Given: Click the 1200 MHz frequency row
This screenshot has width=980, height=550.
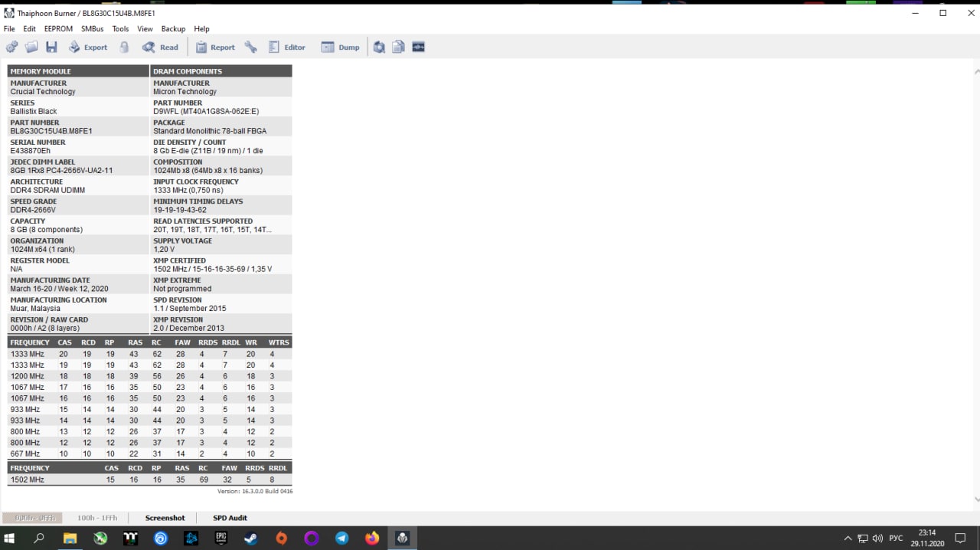Looking at the screenshot, I should [x=149, y=376].
